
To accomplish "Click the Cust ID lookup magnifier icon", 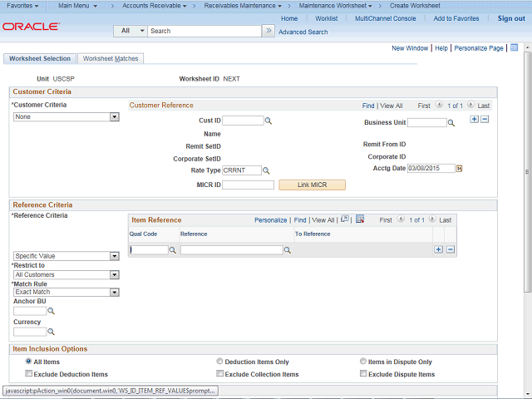I will pos(268,121).
